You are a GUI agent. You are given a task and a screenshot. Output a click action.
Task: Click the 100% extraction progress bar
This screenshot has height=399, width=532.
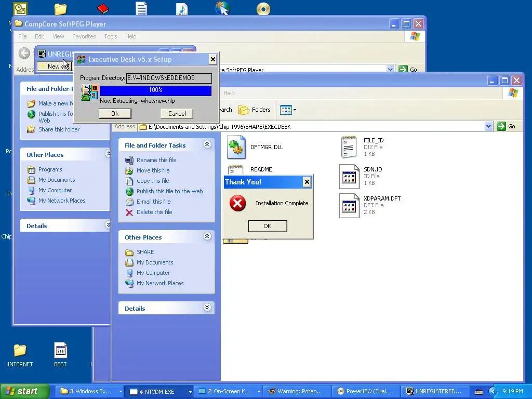point(155,90)
